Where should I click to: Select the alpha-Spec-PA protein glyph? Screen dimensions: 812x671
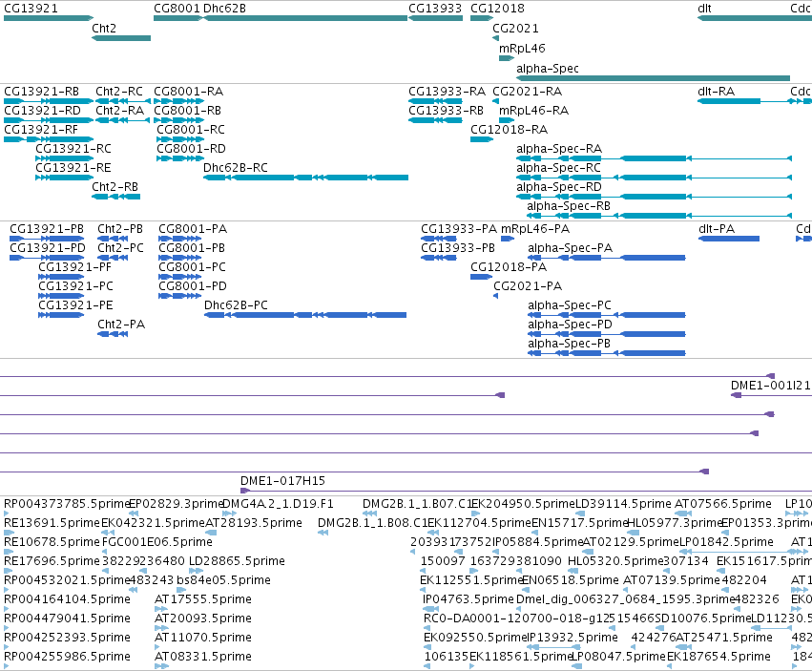607,258
